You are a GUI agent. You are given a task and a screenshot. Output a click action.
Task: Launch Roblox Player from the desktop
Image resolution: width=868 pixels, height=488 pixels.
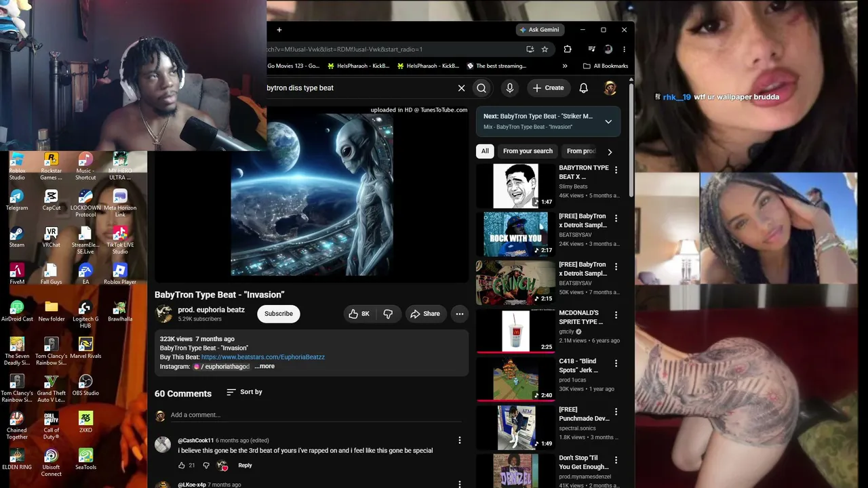120,274
